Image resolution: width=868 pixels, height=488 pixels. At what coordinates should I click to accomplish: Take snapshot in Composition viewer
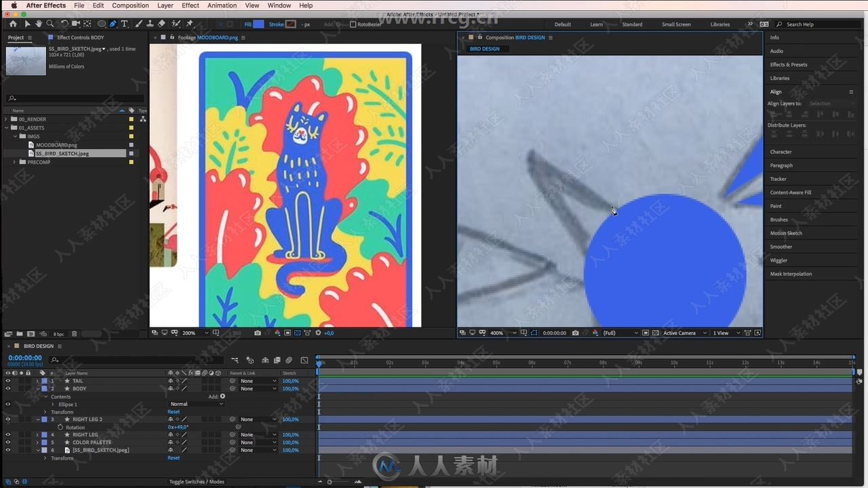tap(575, 333)
